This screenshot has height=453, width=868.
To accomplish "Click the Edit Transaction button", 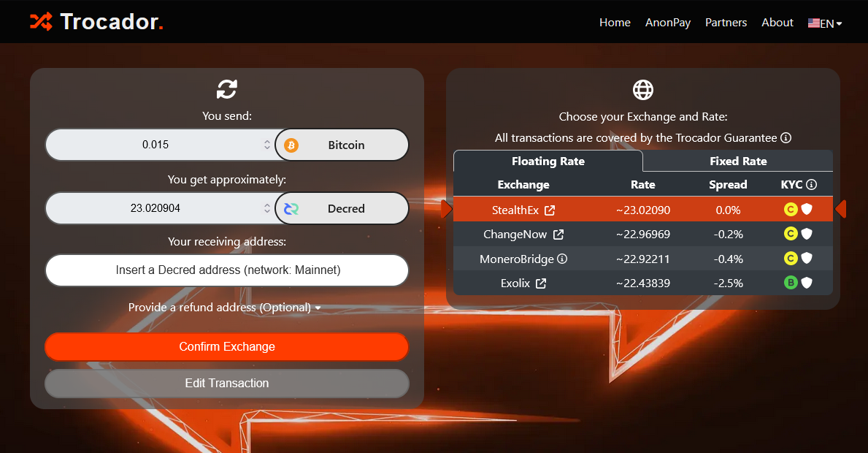I will (227, 383).
